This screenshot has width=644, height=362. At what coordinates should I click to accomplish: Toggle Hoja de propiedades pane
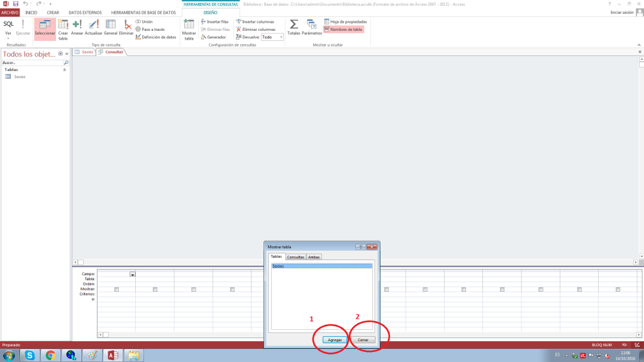click(345, 21)
